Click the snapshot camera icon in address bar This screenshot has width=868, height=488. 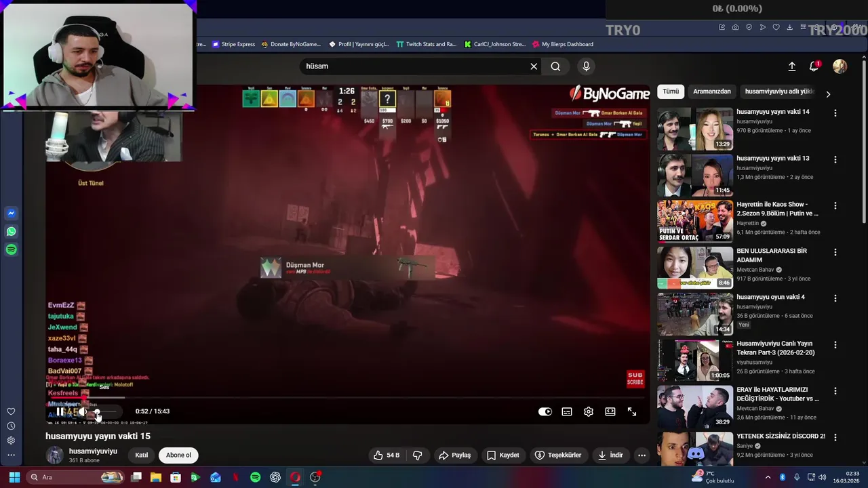(x=736, y=27)
